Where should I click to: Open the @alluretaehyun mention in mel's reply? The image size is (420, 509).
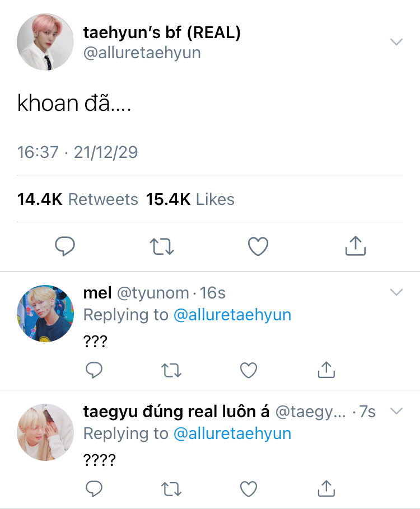click(232, 315)
